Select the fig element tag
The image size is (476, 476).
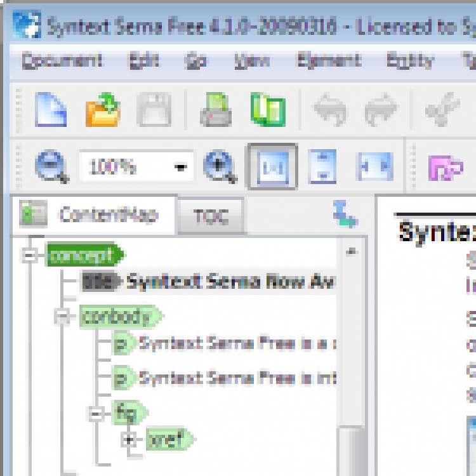pyautogui.click(x=129, y=413)
